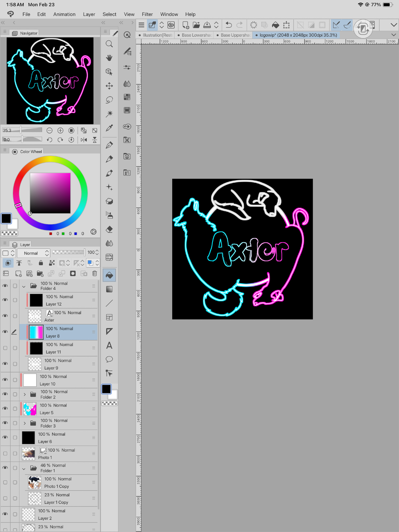This screenshot has width=399, height=532.
Task: Collapse the Folder 4 layer group
Action: point(24,286)
